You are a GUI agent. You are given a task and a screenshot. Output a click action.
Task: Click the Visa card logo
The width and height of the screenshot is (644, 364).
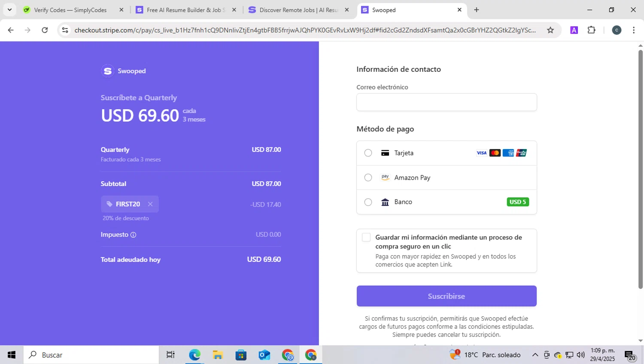(x=482, y=153)
